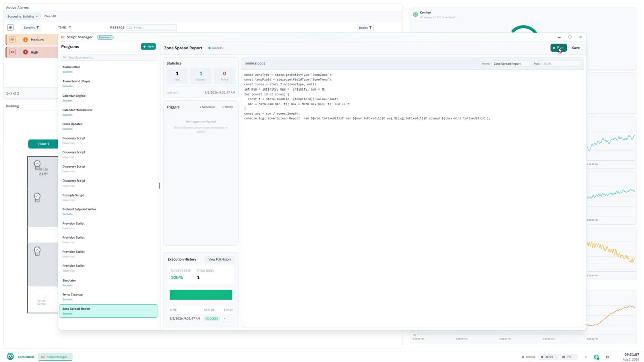Click the Duties filter funnel icon
Image resolution: width=644 pixels, height=362 pixels.
(371, 28)
